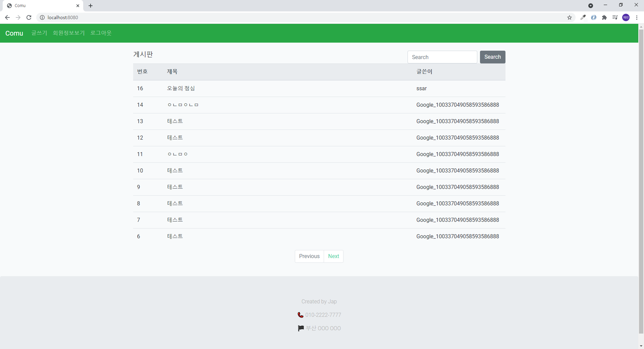This screenshot has height=349, width=644.
Task: Click the red phone icon in footer
Action: click(301, 315)
